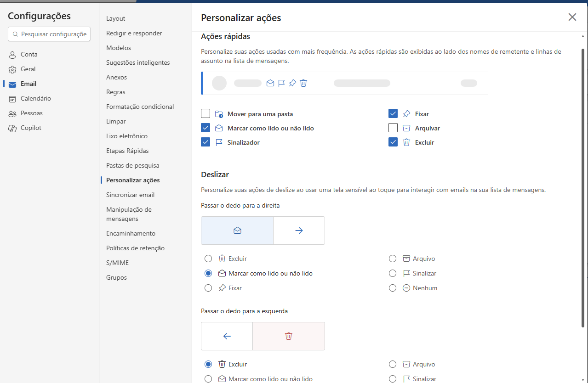Open the Layout settings page
Image resolution: width=588 pixels, height=383 pixels.
[x=116, y=18]
